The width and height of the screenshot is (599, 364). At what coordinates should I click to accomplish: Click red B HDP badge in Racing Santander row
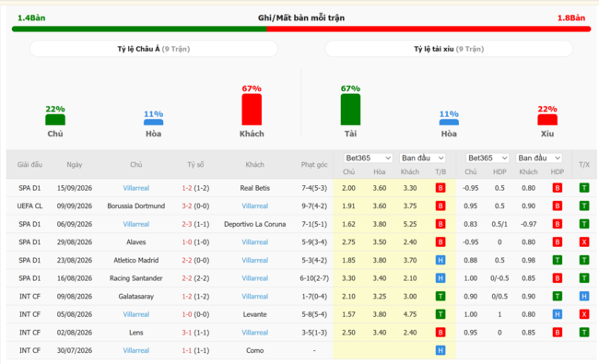(558, 278)
